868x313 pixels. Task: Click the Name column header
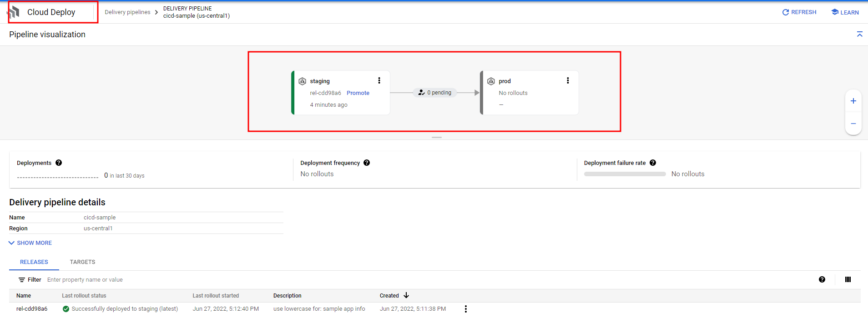(24, 296)
